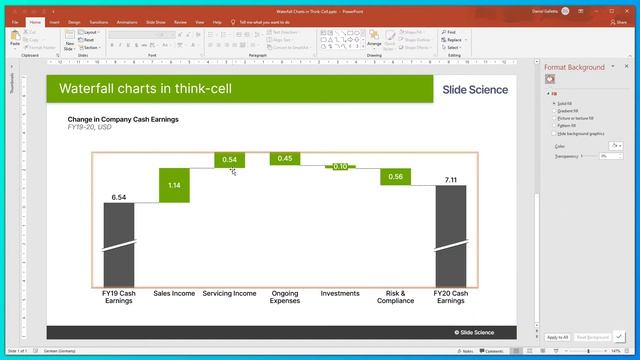Click the Reset slide button
640x360 pixels.
87,40
